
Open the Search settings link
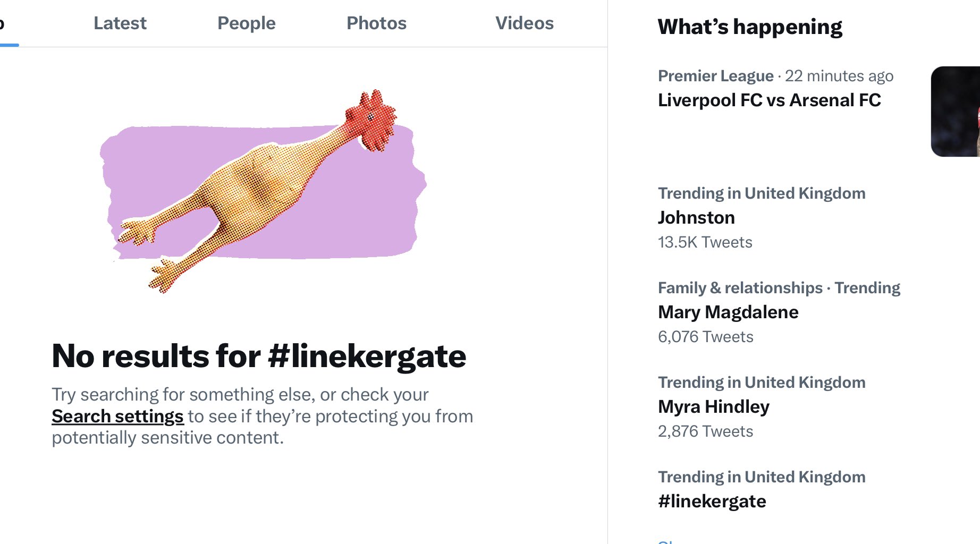[x=117, y=416]
